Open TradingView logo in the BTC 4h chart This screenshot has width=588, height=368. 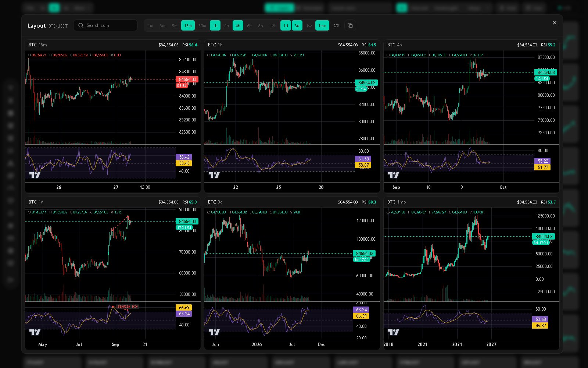click(393, 175)
